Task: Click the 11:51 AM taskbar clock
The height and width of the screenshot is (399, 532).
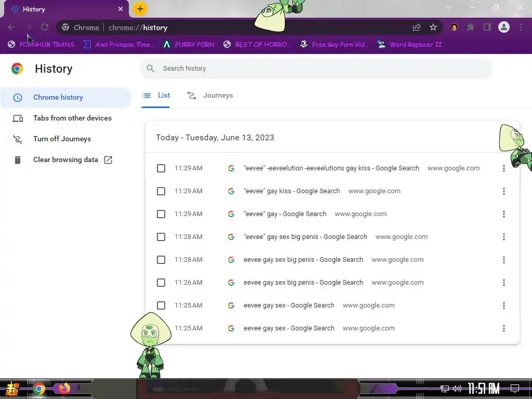Action: 484,389
